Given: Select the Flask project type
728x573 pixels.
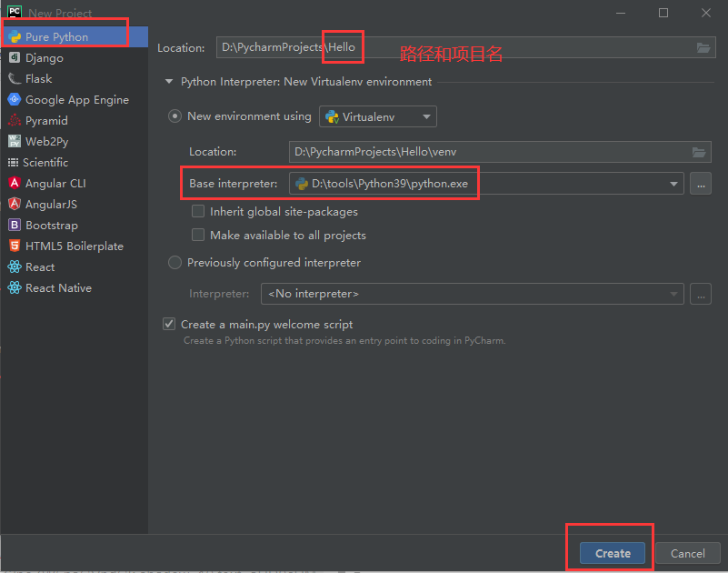Looking at the screenshot, I should (x=75, y=78).
